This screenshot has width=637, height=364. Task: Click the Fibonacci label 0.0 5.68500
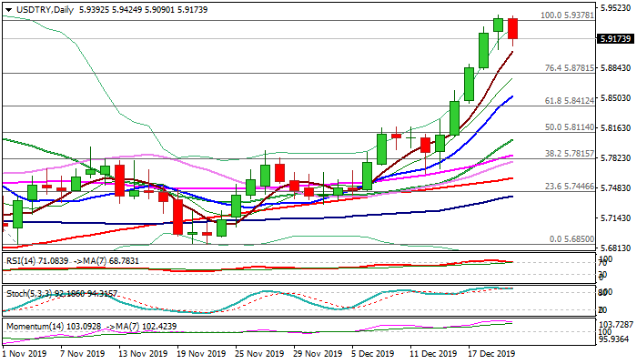(572, 239)
